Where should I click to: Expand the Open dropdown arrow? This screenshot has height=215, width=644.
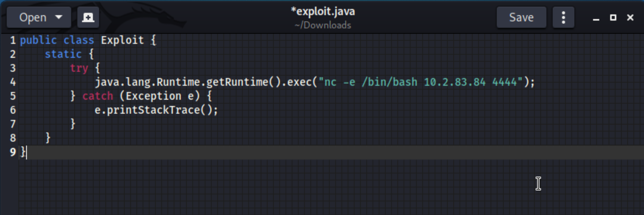pyautogui.click(x=59, y=17)
